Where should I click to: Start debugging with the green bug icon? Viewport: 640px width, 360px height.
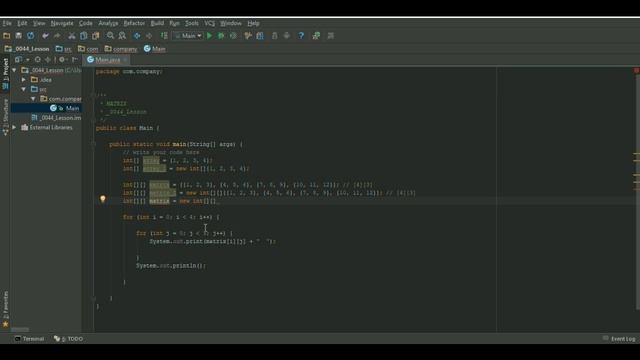[x=221, y=36]
